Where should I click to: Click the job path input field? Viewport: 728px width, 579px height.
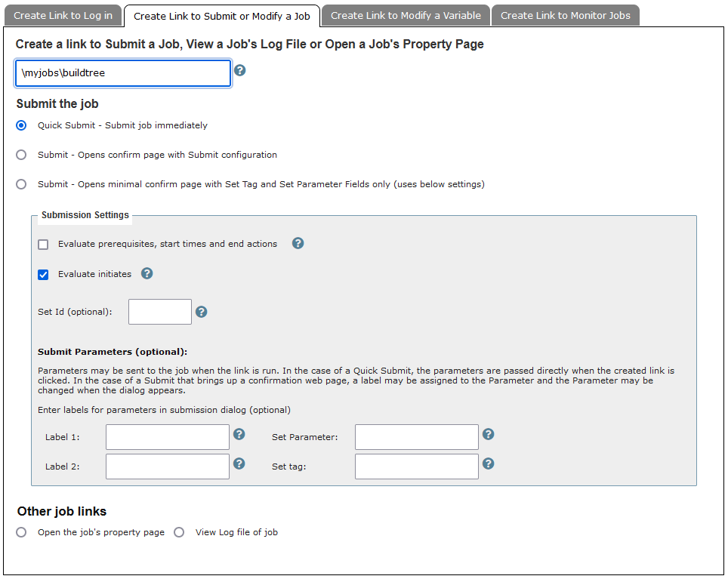point(122,73)
